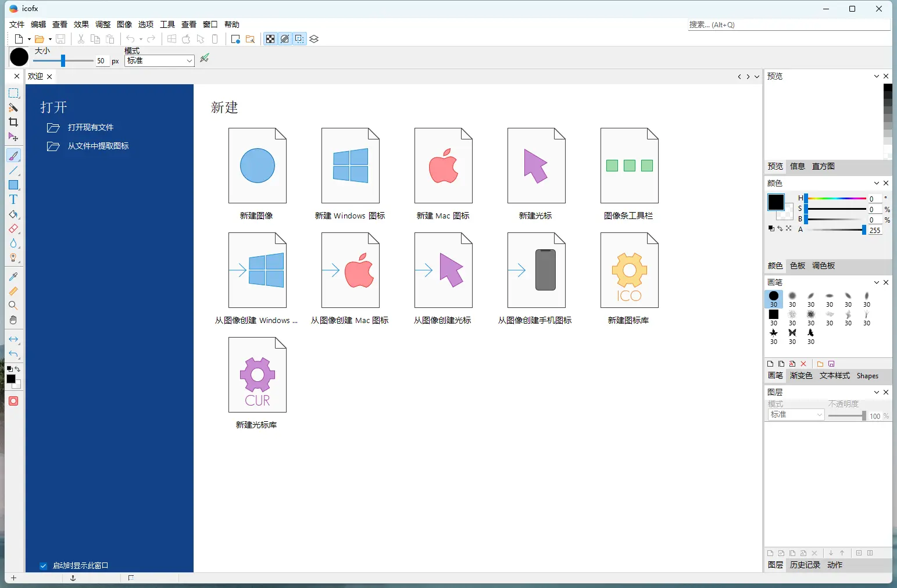Toggle the transparency grid display button
Viewport: 897px width, 588px height.
[270, 39]
